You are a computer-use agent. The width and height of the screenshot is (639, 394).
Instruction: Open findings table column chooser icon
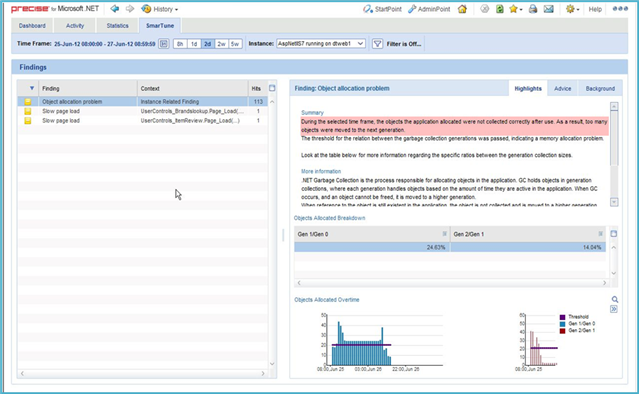pos(272,88)
